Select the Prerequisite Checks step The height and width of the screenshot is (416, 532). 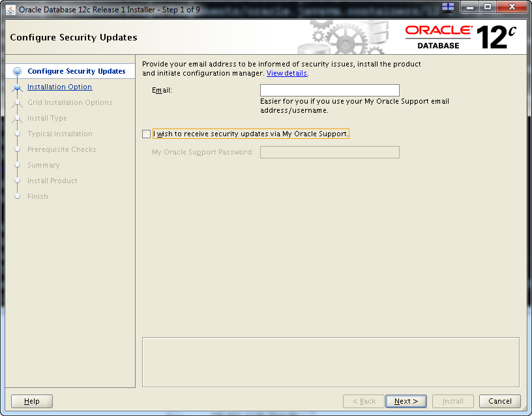(x=62, y=149)
